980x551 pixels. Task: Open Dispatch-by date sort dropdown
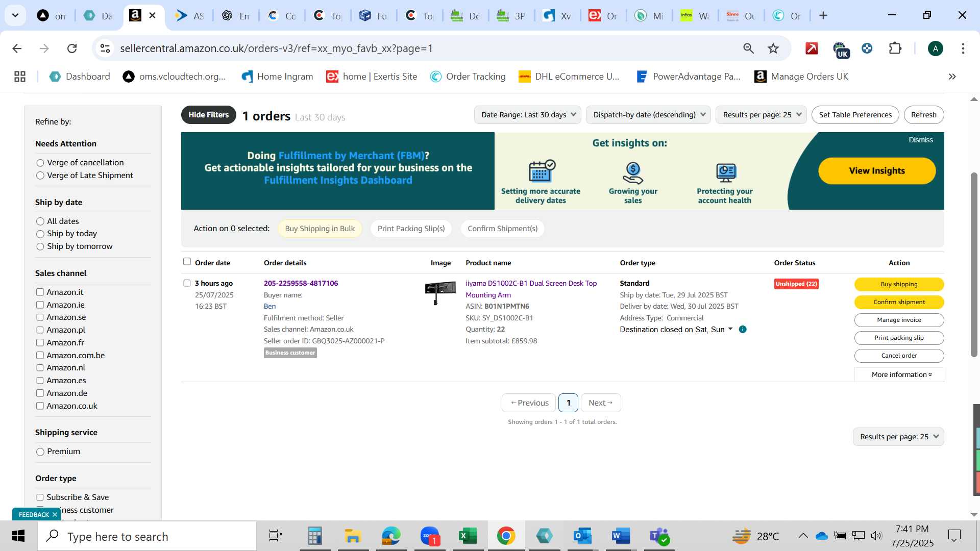(x=649, y=115)
